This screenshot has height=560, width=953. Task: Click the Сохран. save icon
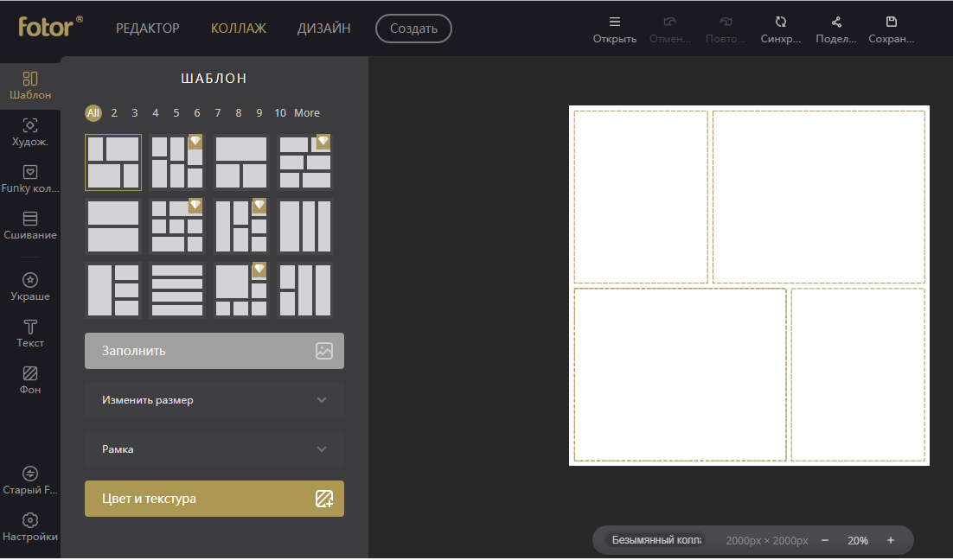(891, 22)
